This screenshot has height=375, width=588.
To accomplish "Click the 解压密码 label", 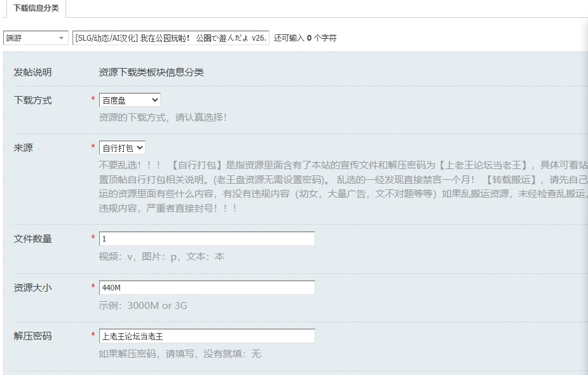I will pos(32,336).
